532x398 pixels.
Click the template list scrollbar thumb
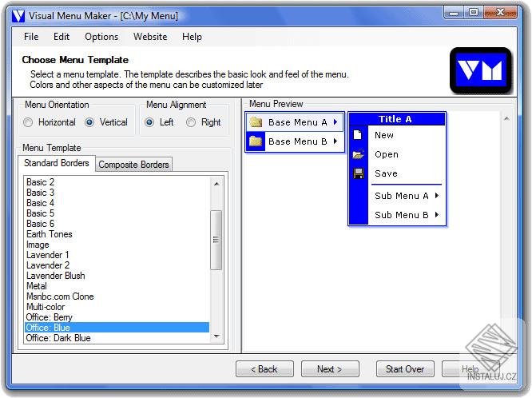point(216,240)
